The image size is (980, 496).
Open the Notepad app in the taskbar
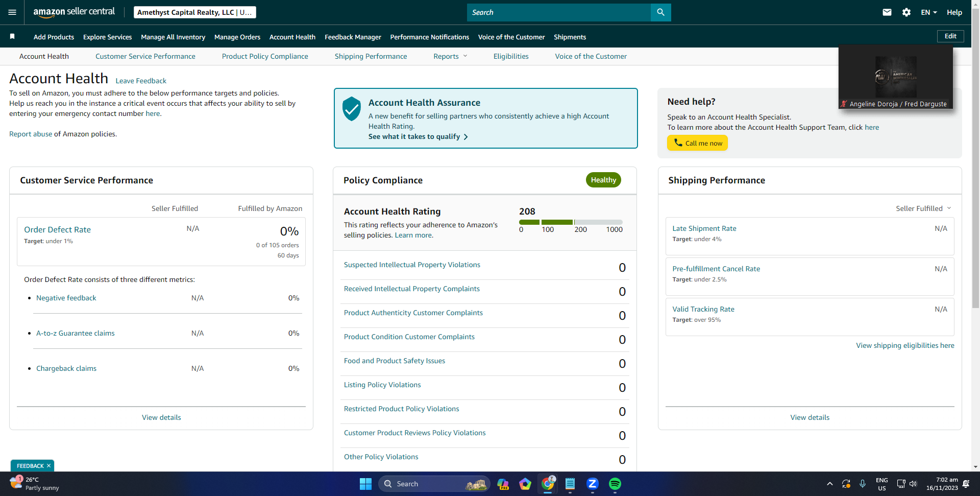570,484
